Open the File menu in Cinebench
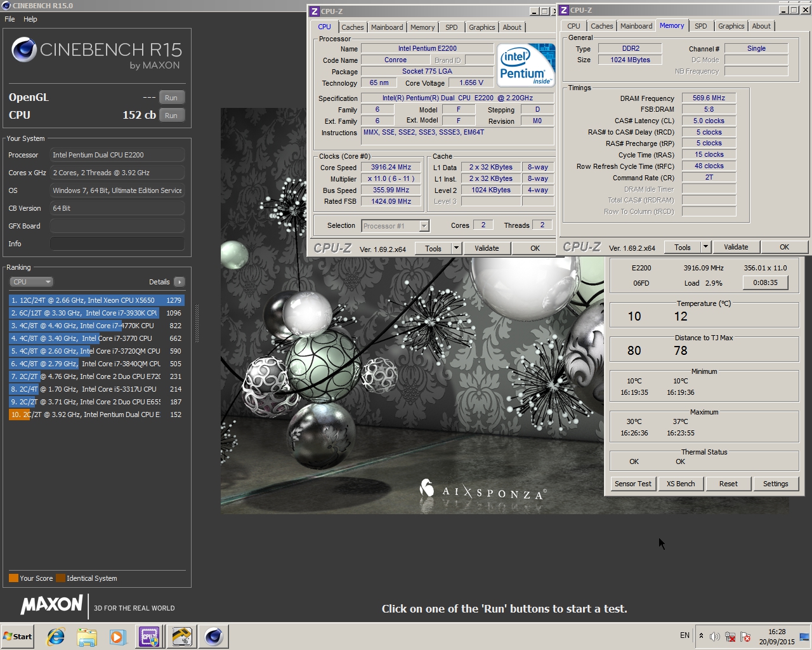This screenshot has height=650, width=812. coord(10,19)
